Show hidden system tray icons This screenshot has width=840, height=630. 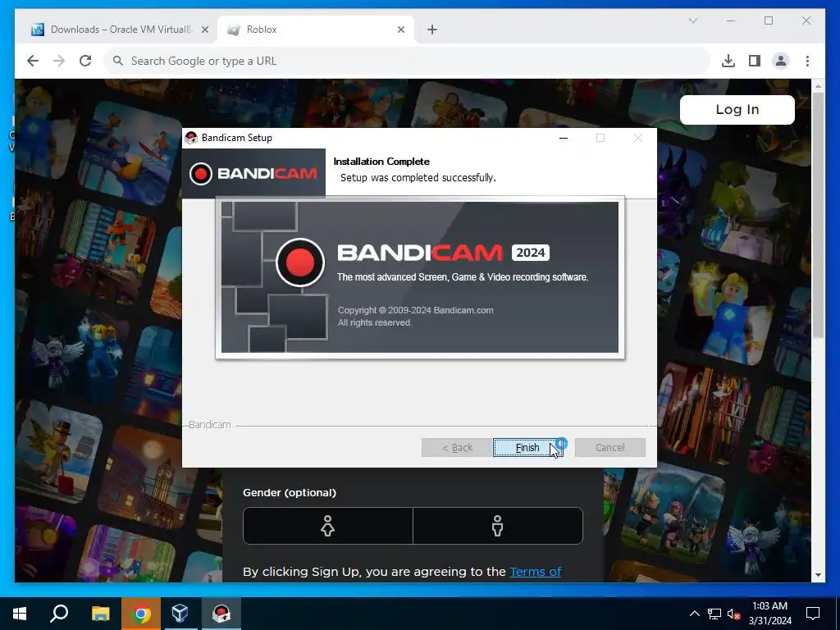tap(694, 614)
